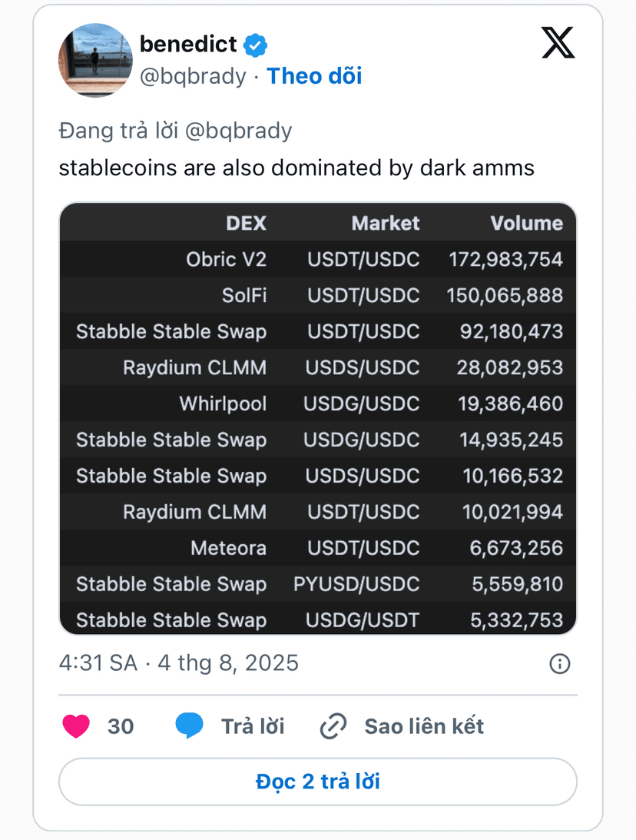Viewport: 636px width, 840px height.
Task: Click the Sao liên kết label
Action: pyautogui.click(x=424, y=726)
